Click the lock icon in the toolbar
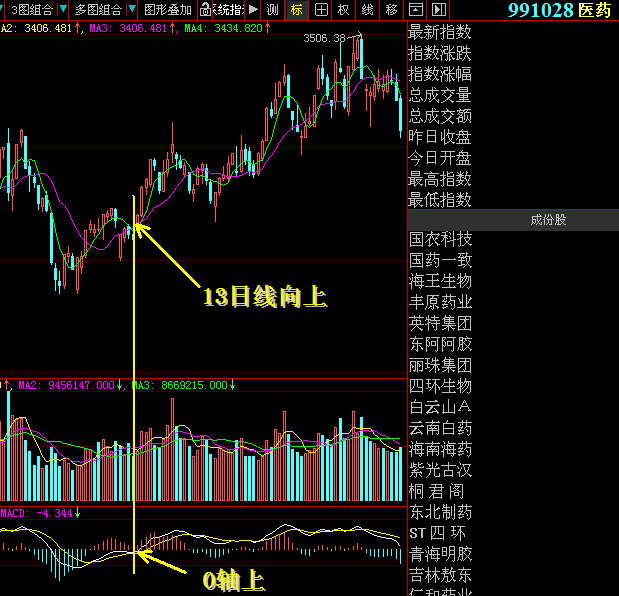 tap(205, 10)
